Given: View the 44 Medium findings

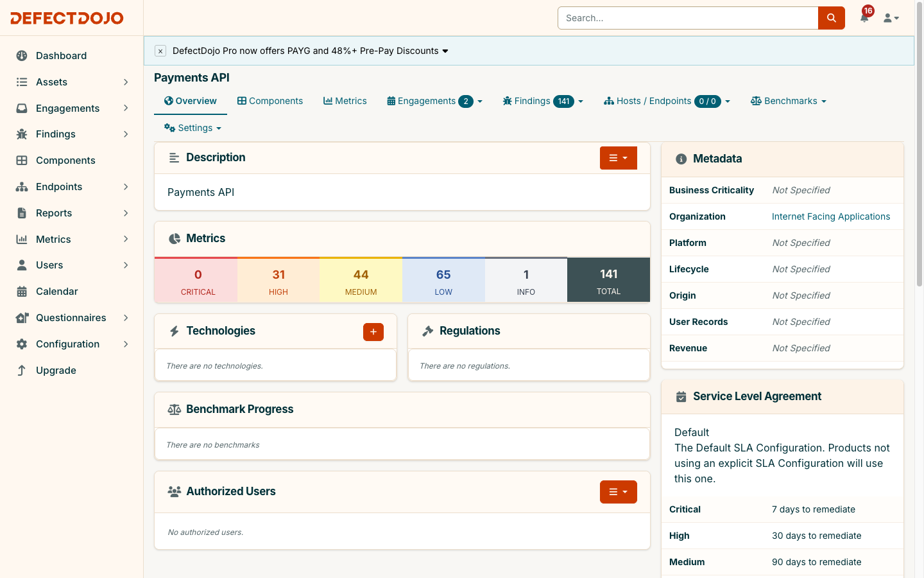Looking at the screenshot, I should click(361, 280).
